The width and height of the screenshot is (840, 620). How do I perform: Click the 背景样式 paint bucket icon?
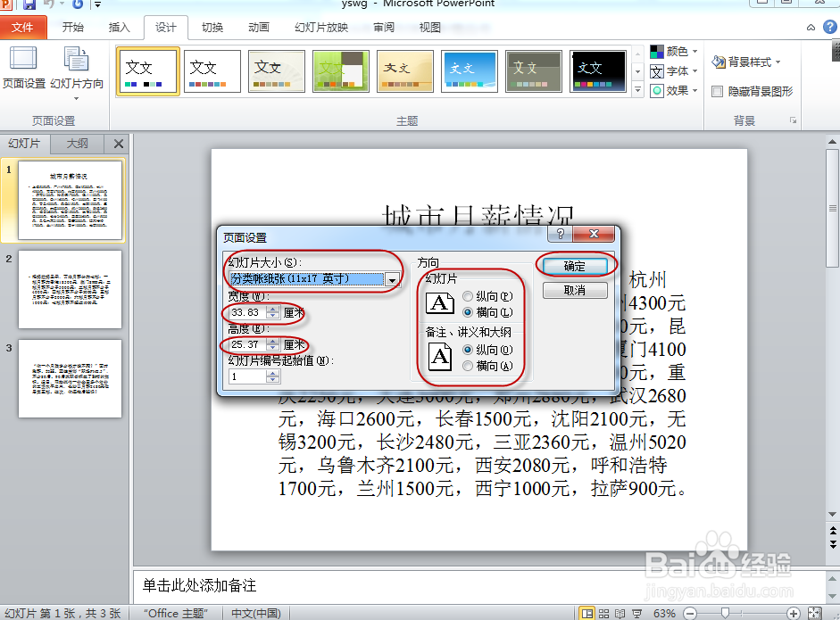tap(720, 61)
